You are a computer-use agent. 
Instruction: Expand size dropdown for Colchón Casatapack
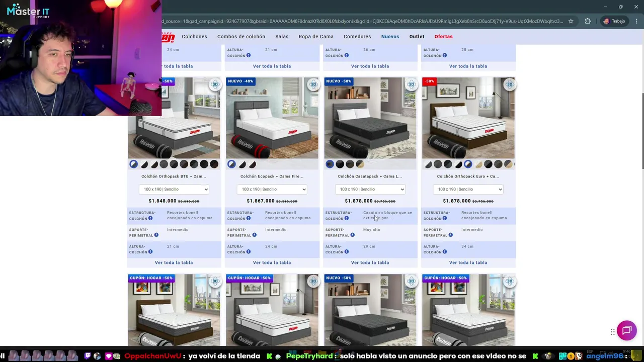[370, 189]
